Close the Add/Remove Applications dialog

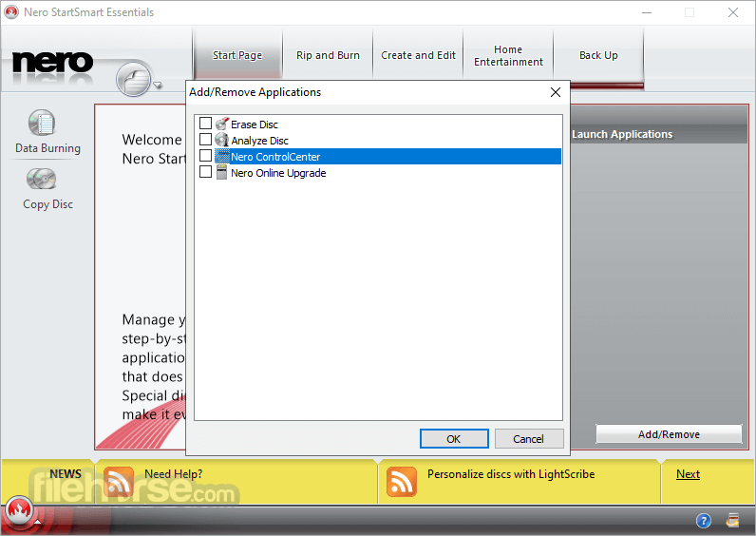click(x=556, y=92)
